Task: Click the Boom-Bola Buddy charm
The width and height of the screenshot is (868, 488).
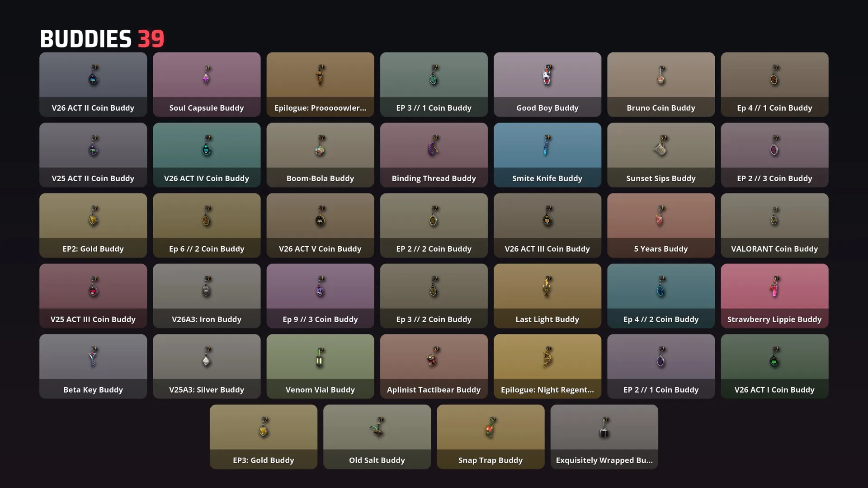Action: tap(320, 145)
